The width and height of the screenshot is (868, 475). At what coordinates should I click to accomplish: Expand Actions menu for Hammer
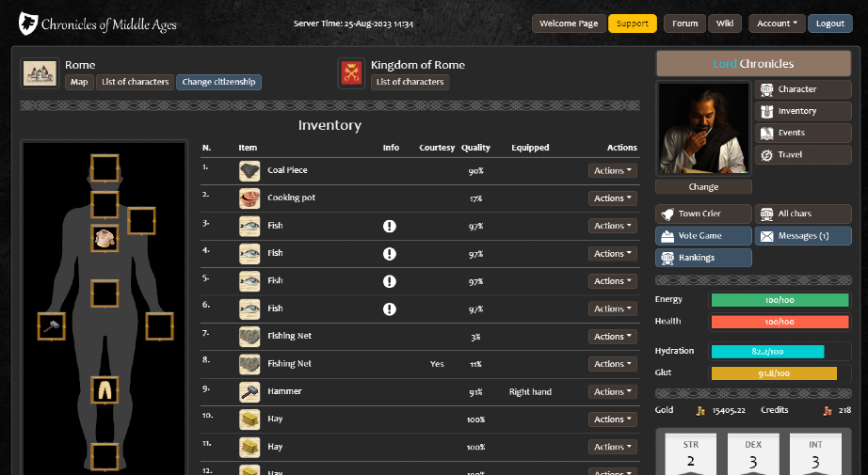612,392
